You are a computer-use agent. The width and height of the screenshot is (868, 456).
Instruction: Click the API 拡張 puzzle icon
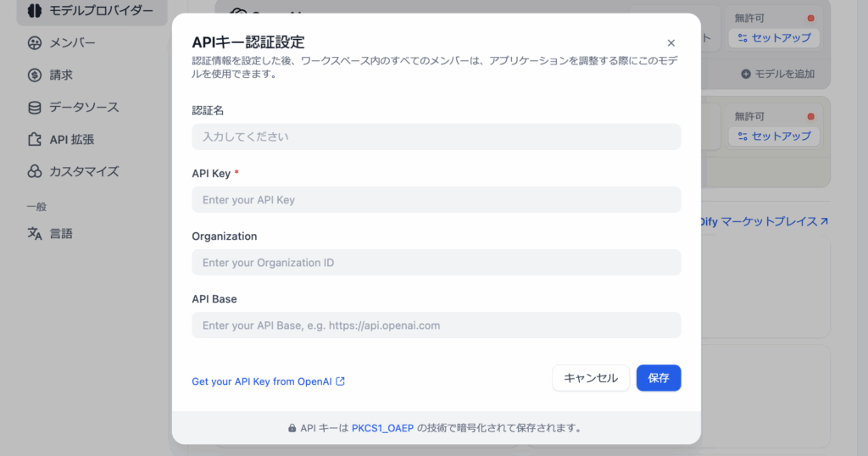(x=35, y=140)
